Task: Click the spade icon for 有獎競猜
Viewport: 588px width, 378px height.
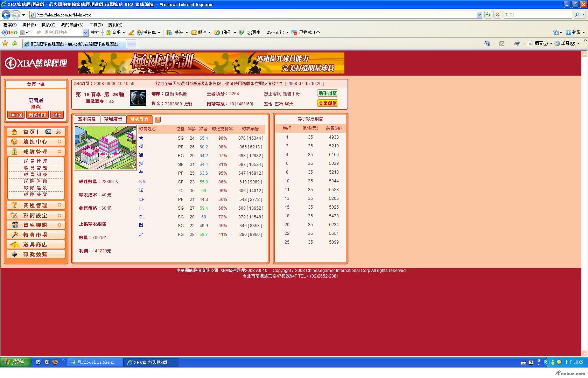Action: [x=14, y=254]
